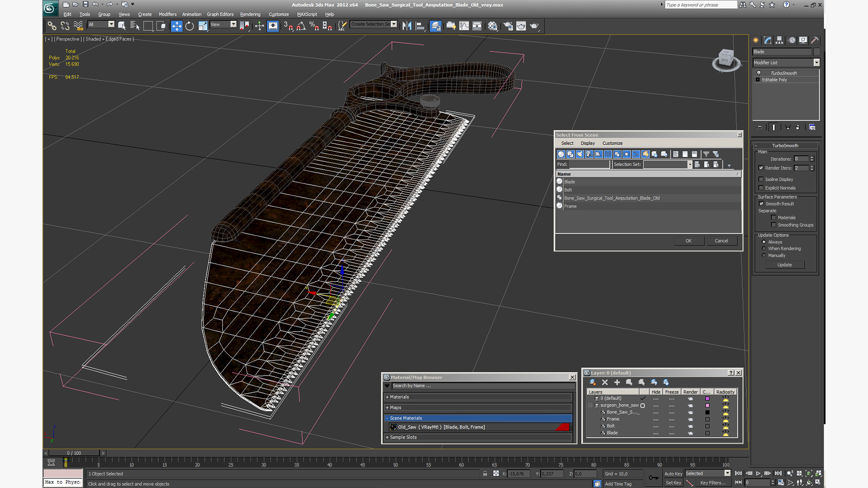This screenshot has height=488, width=868.
Task: Enable the Explicit Normals checkbox
Action: (x=761, y=188)
